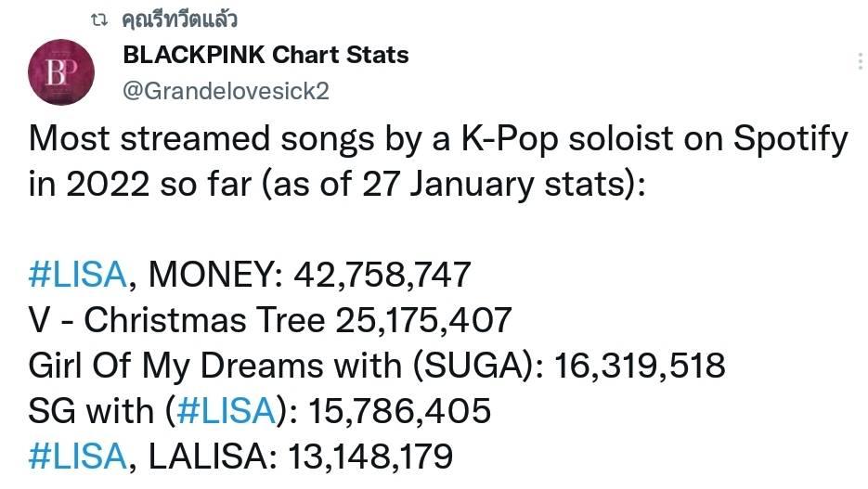The height and width of the screenshot is (489, 868).
Task: Open the BP profile avatar
Action: tap(61, 72)
